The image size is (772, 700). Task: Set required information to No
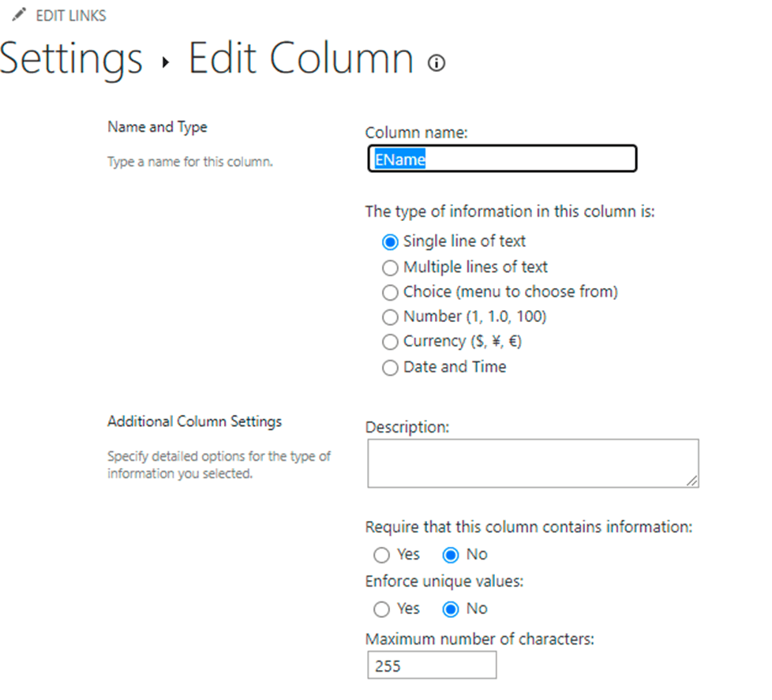pos(451,555)
